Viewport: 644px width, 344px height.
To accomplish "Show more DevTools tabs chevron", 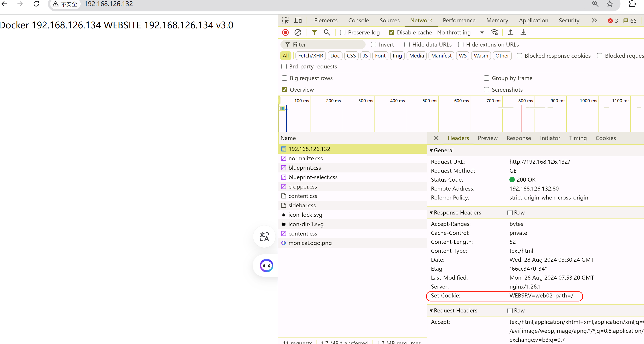I will tap(594, 21).
